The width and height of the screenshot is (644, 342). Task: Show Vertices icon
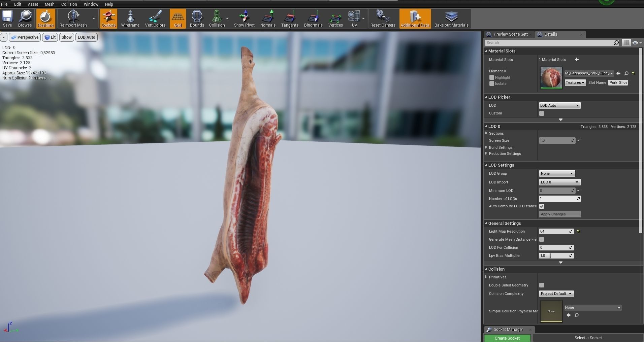click(335, 19)
